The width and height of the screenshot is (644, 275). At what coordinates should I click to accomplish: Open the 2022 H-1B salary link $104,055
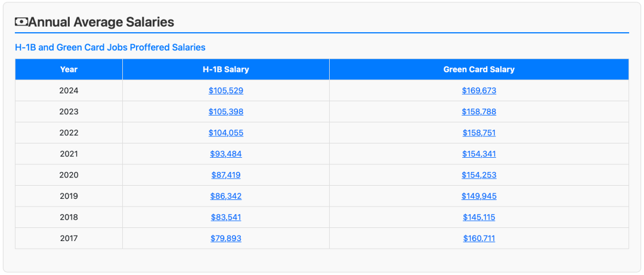pos(226,133)
